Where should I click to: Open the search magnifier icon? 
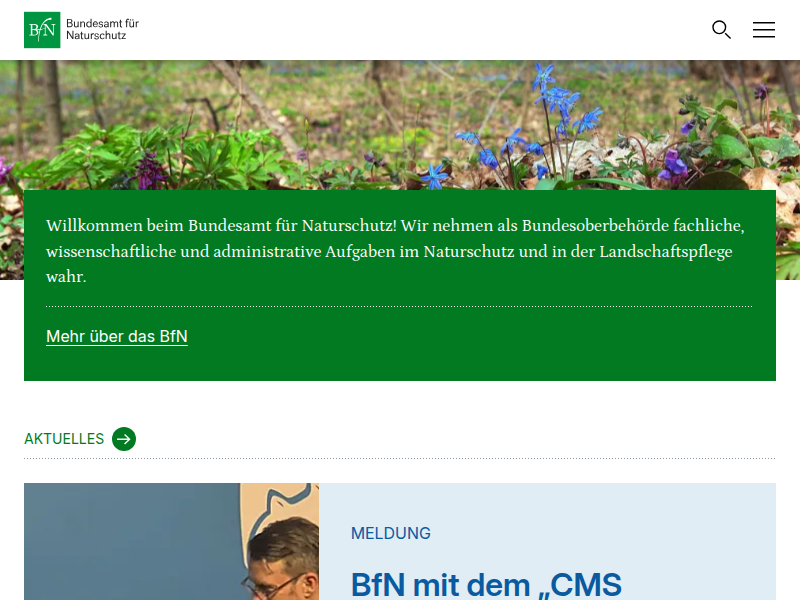coord(721,30)
